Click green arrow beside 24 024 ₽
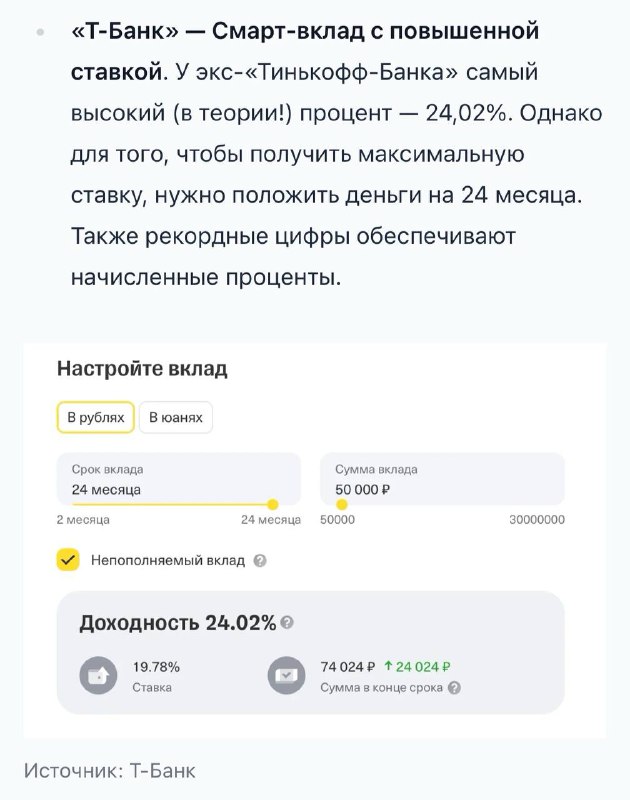This screenshot has width=630, height=800. [388, 666]
